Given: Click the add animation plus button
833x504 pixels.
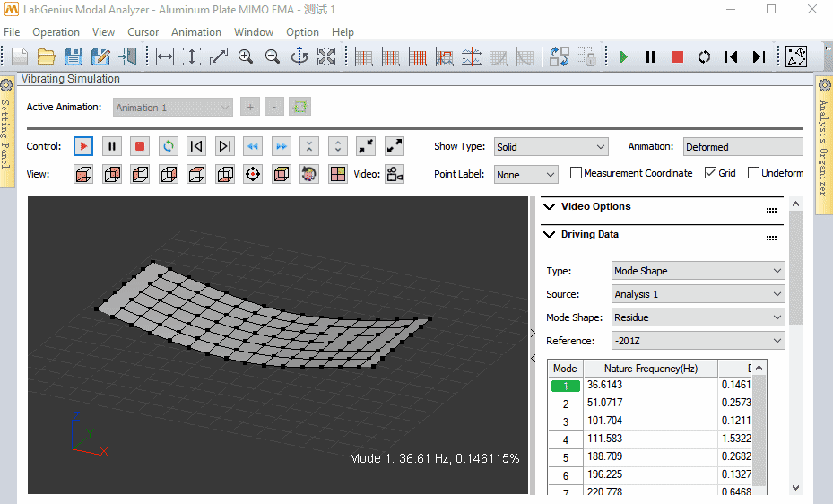Looking at the screenshot, I should click(249, 108).
